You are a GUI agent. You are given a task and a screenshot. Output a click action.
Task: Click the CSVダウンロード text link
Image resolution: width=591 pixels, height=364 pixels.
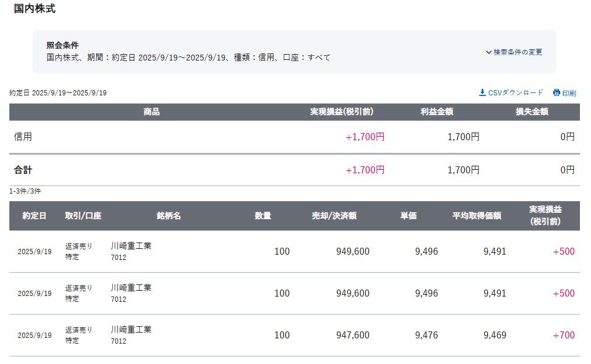515,92
